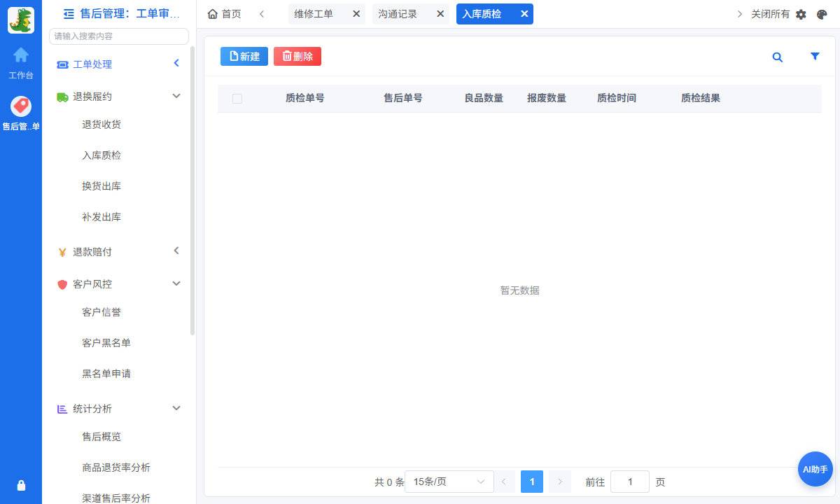The image size is (840, 504).
Task: Open the 15条/页 page size dropdown
Action: tap(449, 482)
